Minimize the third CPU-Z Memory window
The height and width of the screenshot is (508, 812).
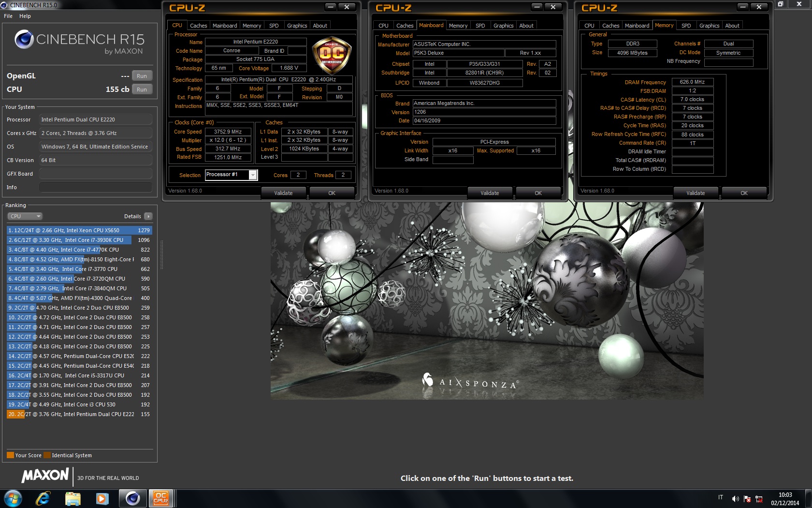pyautogui.click(x=743, y=7)
